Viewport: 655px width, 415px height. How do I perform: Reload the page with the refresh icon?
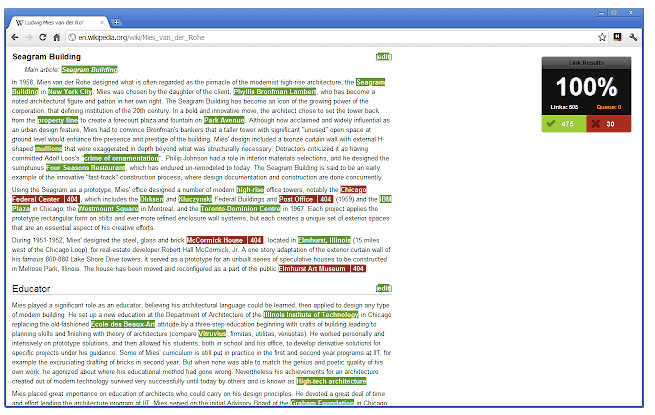(x=43, y=37)
